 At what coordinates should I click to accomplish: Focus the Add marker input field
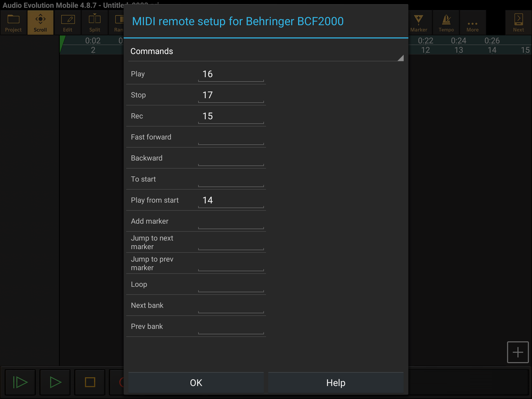click(x=231, y=221)
